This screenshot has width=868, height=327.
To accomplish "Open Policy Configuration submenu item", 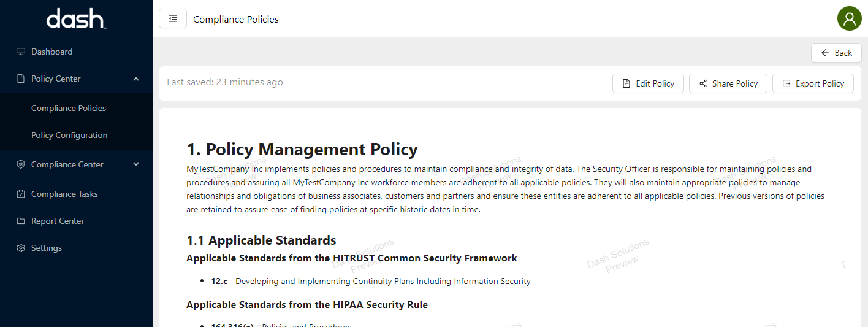I will (x=69, y=135).
